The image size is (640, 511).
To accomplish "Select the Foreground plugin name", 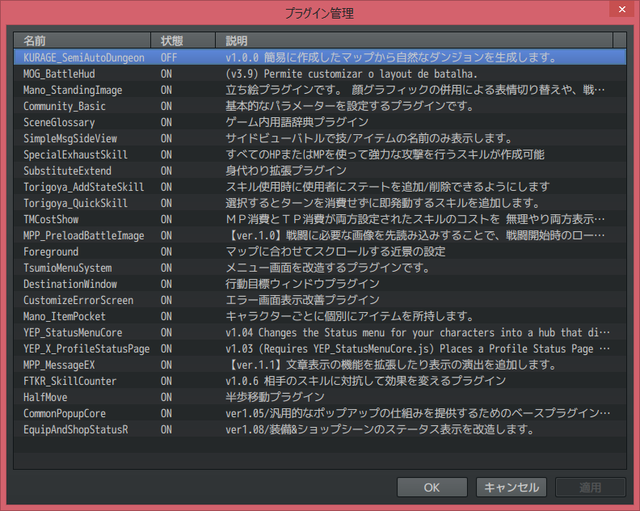I will 51,252.
